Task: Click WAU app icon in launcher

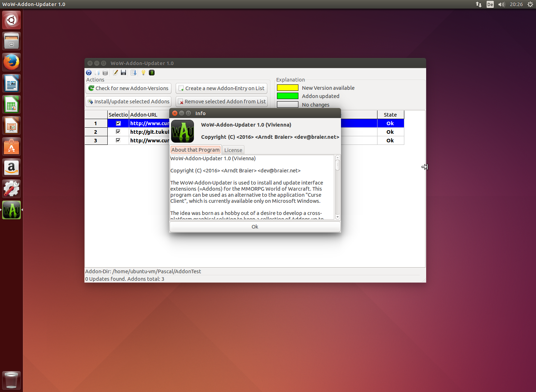Action: click(11, 210)
